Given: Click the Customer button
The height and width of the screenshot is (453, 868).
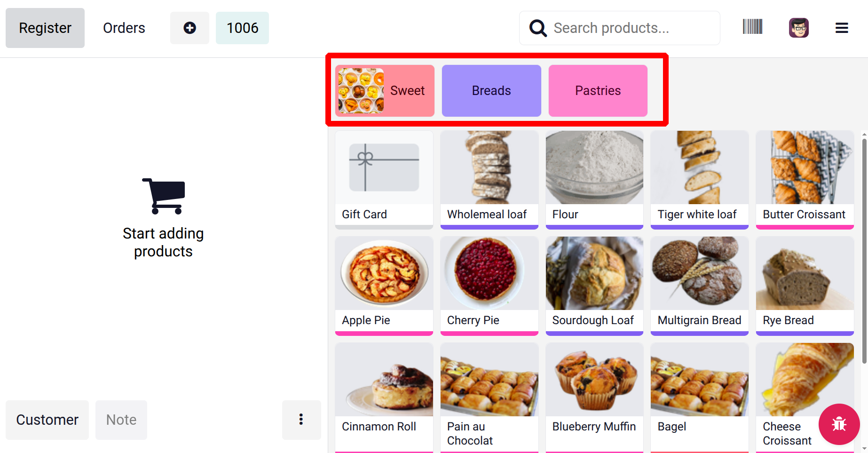Looking at the screenshot, I should pyautogui.click(x=47, y=420).
